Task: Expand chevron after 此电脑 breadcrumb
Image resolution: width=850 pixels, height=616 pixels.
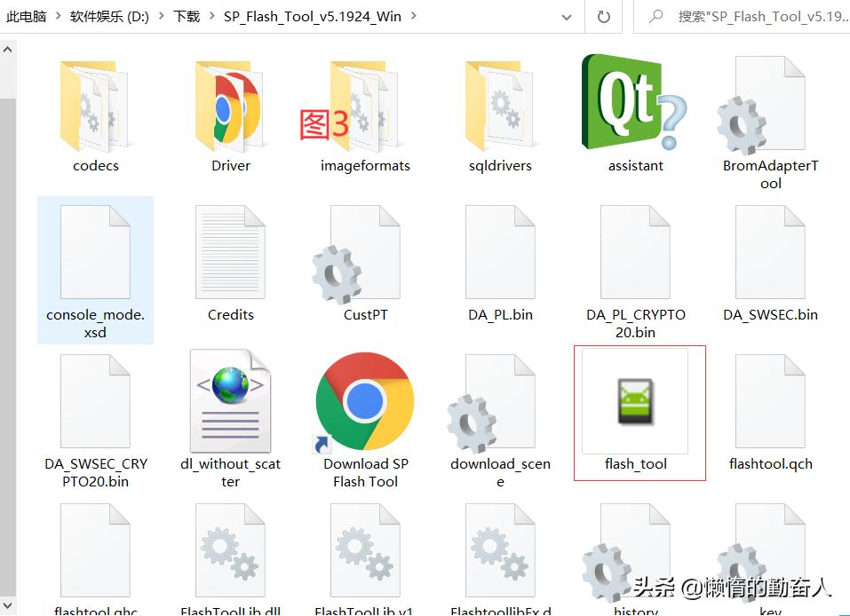Action: click(x=58, y=16)
